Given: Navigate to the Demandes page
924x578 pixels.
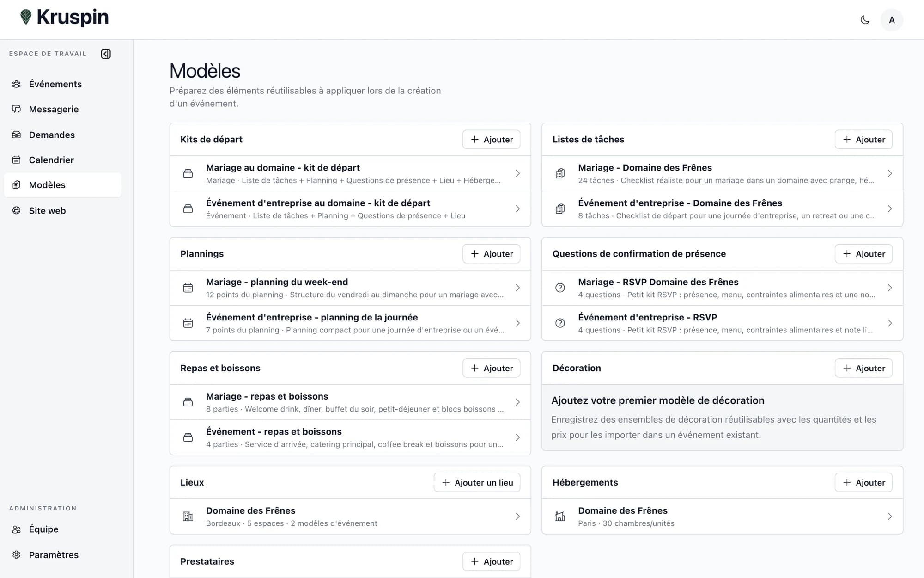Looking at the screenshot, I should 62,135.
